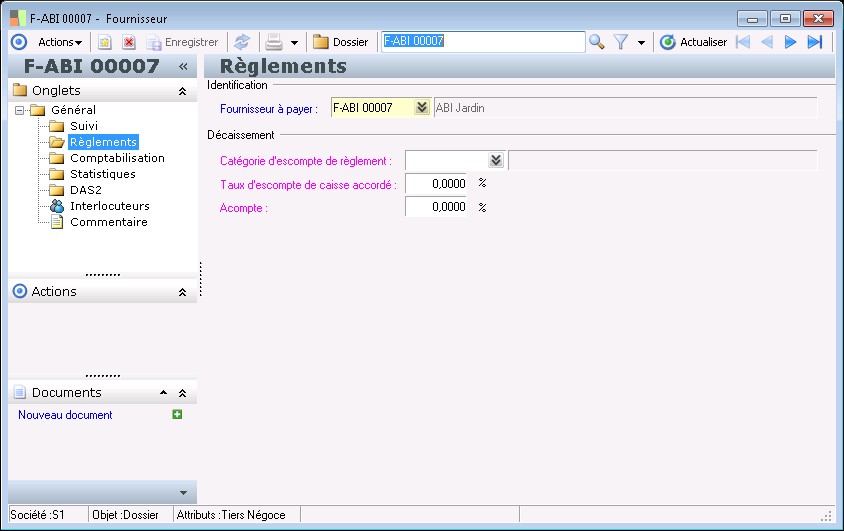Screen dimensions: 844x531
Task: Open the Fournisseur à payer dropdown
Action: [x=421, y=108]
